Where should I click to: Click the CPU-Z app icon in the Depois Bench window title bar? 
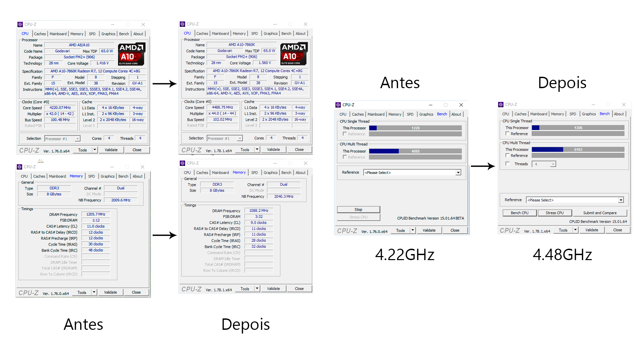tap(501, 105)
